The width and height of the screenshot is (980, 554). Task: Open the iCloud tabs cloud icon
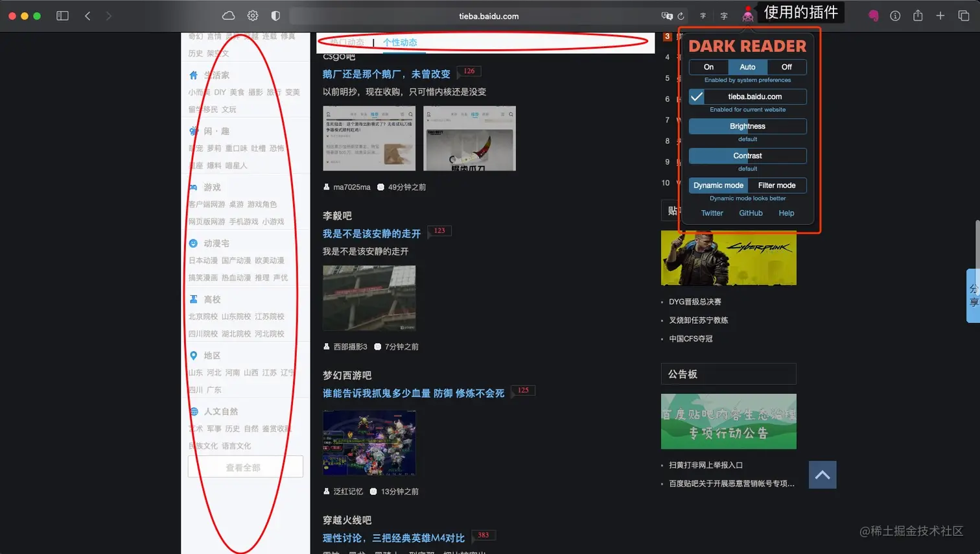[228, 16]
